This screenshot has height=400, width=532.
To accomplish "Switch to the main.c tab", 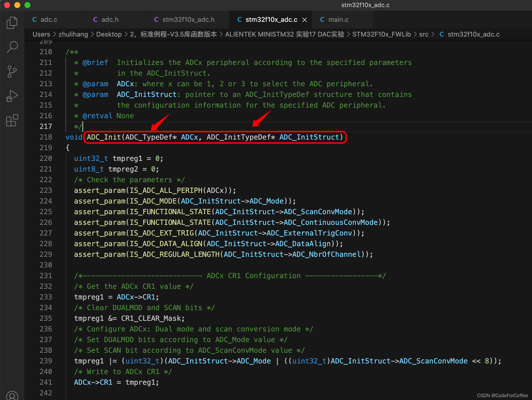I will tap(338, 20).
